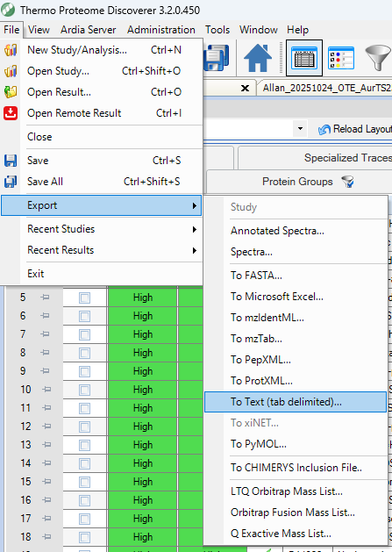The image size is (392, 552).
Task: Open the layout dropdown arrow
Action: (x=300, y=129)
